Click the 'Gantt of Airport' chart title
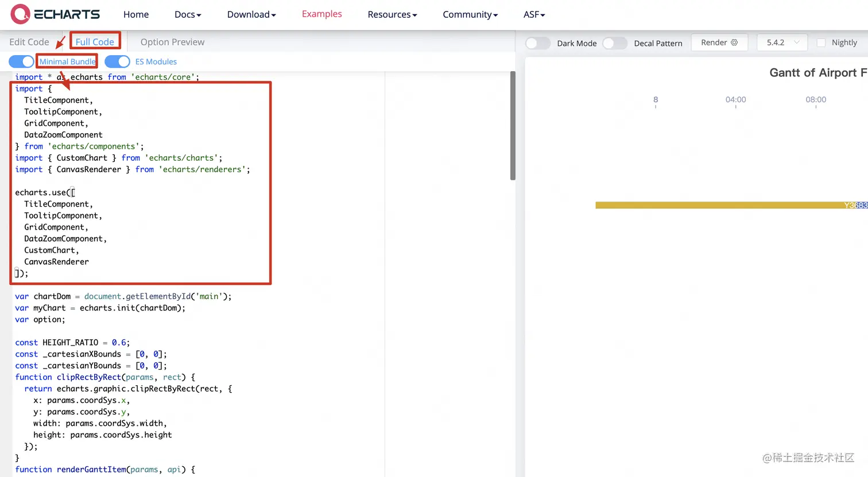The height and width of the screenshot is (477, 868). click(818, 73)
